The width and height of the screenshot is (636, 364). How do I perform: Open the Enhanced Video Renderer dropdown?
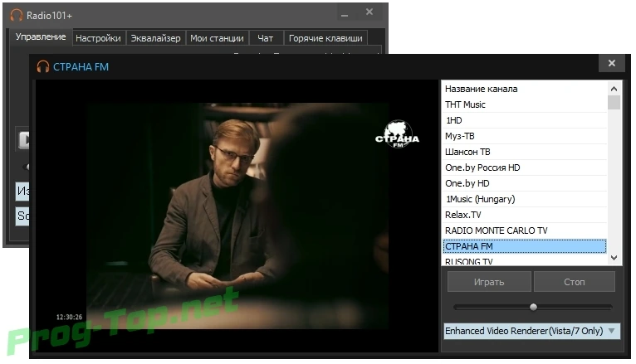coord(531,331)
